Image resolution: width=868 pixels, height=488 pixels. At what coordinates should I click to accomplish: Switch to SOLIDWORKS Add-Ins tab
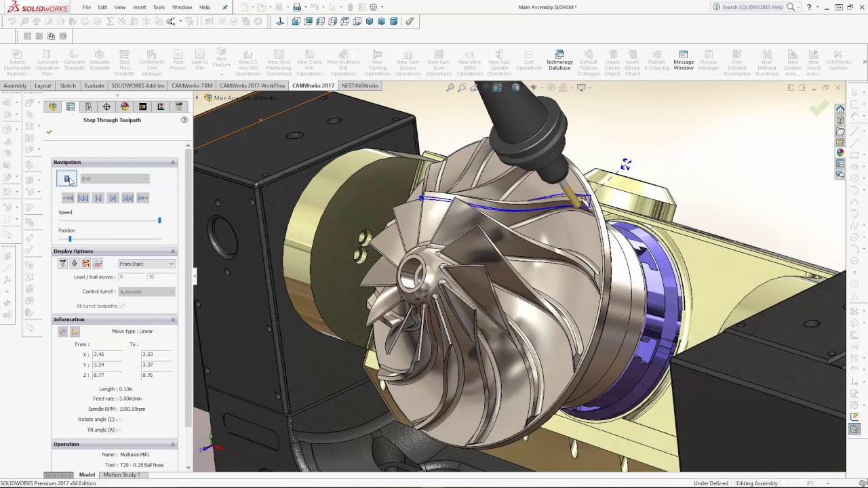pos(138,86)
